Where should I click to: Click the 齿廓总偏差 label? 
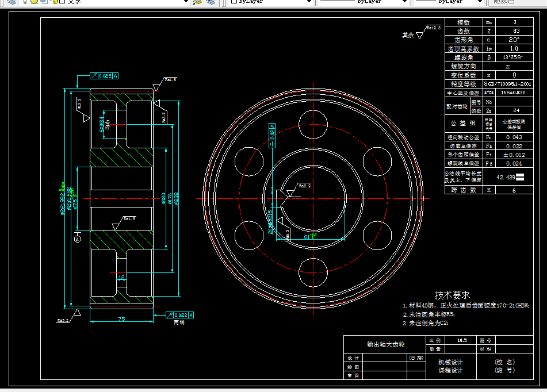[464, 146]
